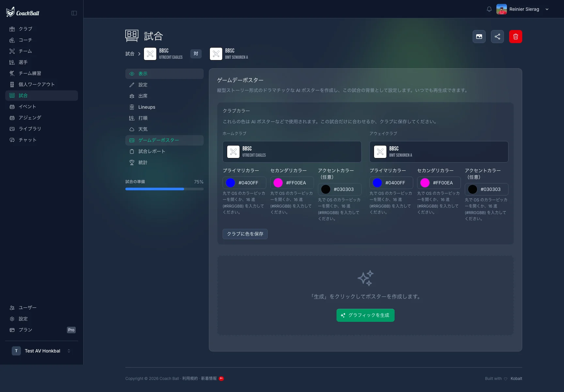Click the share icon button
Viewport: 564px width, 392px height.
tap(497, 37)
